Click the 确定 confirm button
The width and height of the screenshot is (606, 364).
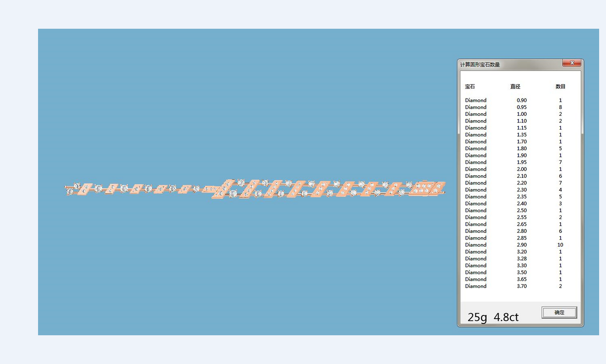pyautogui.click(x=559, y=312)
